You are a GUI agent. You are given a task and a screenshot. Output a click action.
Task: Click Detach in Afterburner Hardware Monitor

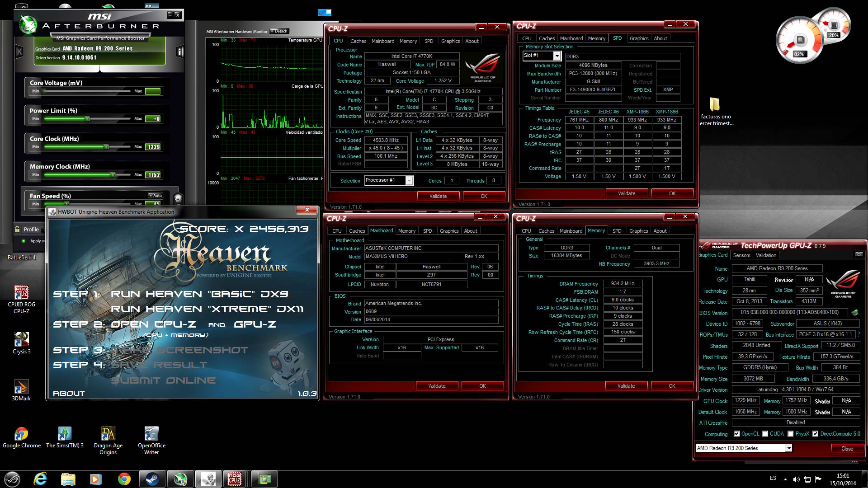279,31
